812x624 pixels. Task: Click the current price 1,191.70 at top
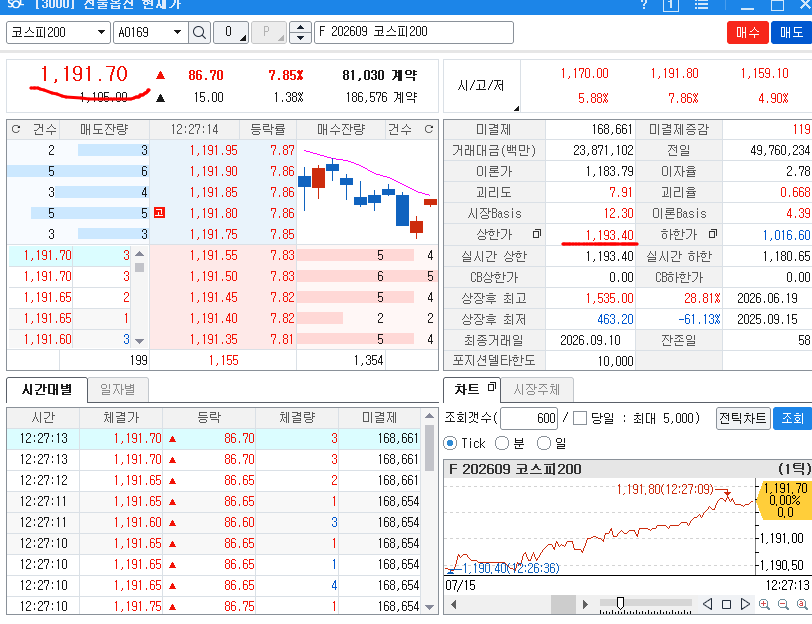[84, 74]
